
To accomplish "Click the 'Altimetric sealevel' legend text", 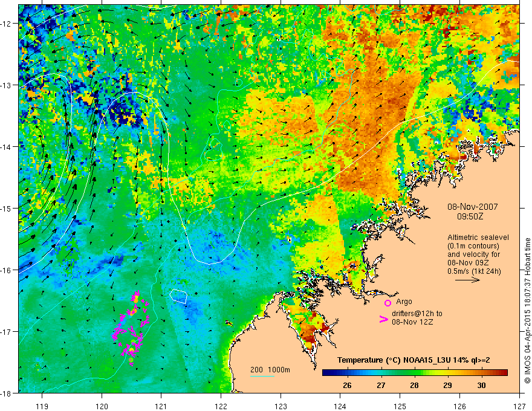I will [478, 238].
